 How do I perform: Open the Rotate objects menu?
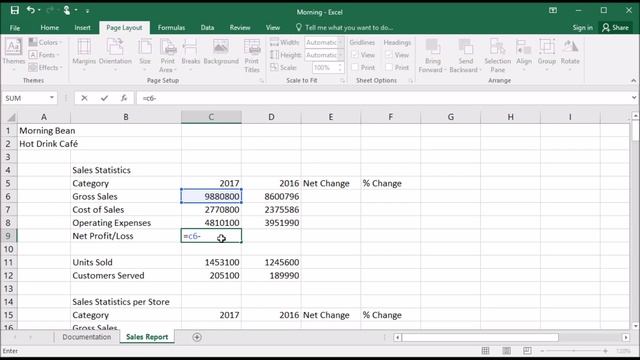570,55
